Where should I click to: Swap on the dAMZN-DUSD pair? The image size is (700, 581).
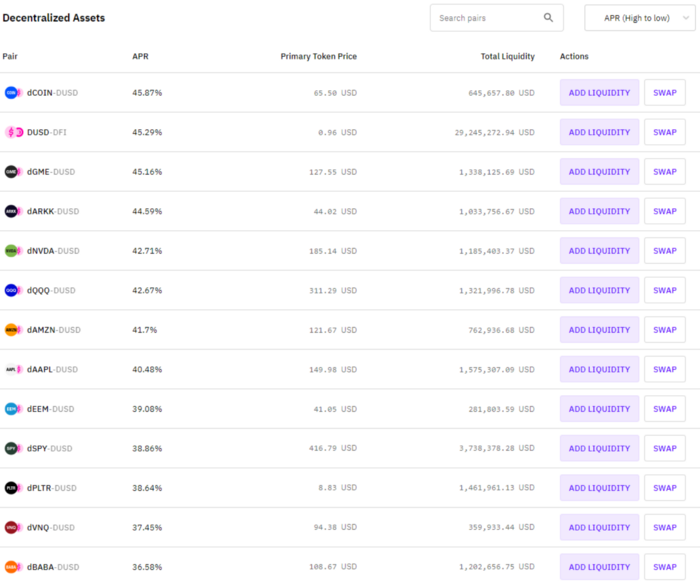click(665, 330)
